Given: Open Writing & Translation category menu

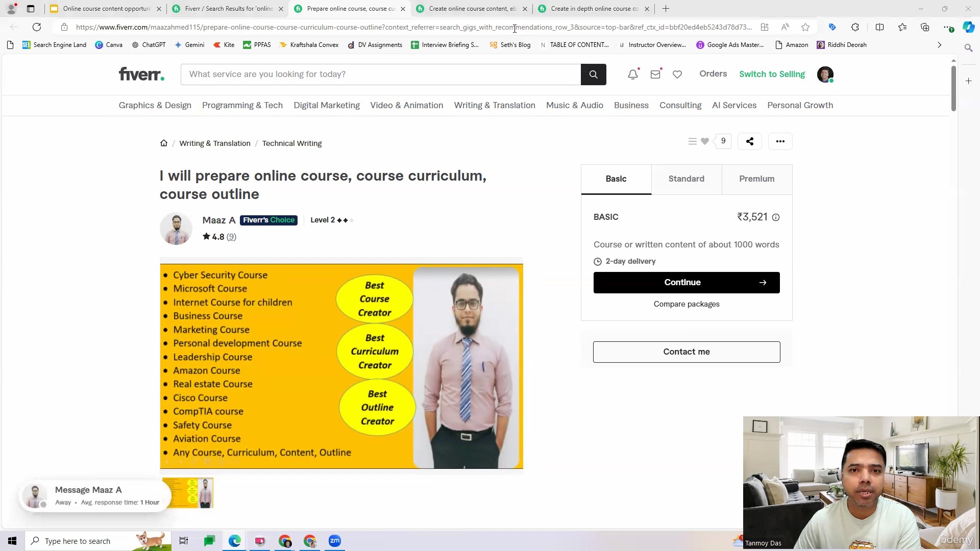Looking at the screenshot, I should (495, 106).
